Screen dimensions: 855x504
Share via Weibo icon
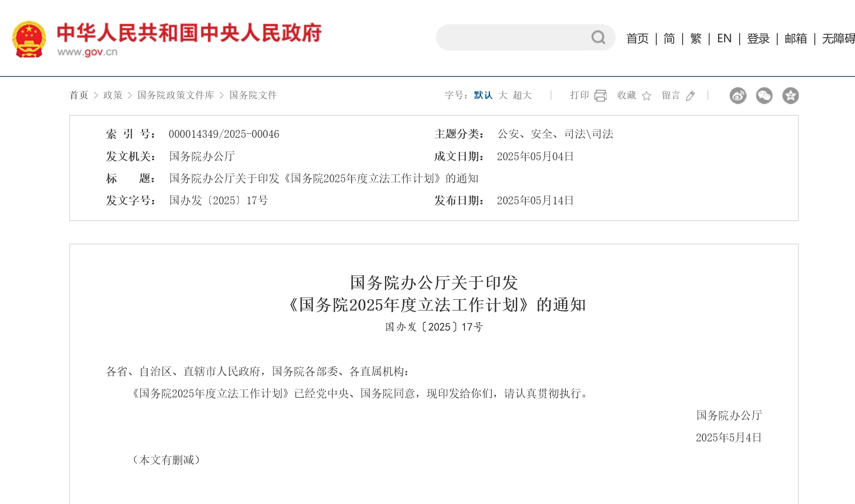tap(738, 95)
